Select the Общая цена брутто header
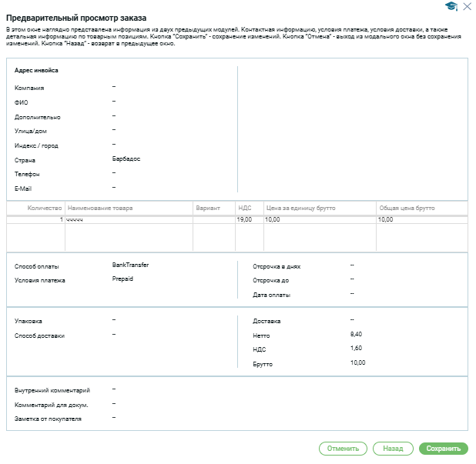This screenshot has height=464, width=476. click(x=407, y=209)
